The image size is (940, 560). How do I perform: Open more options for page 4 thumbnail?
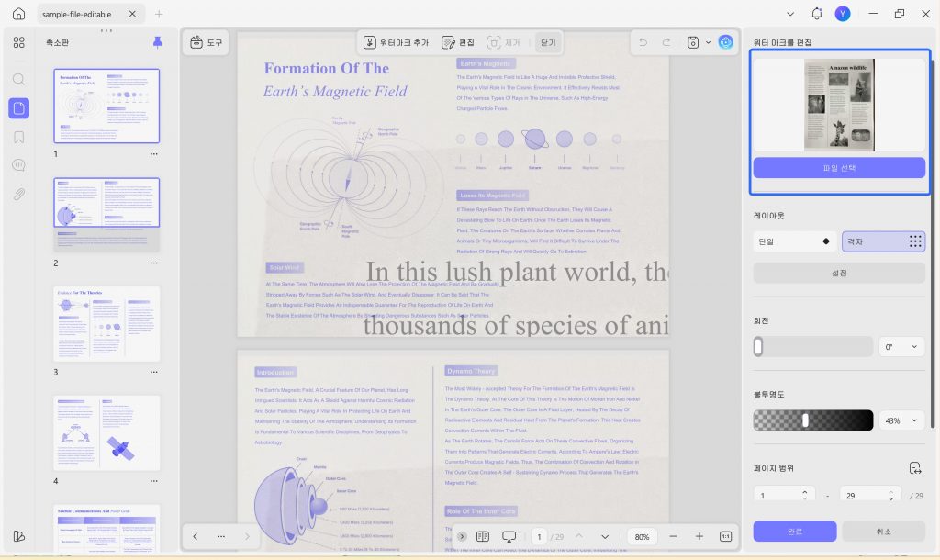[x=154, y=481]
